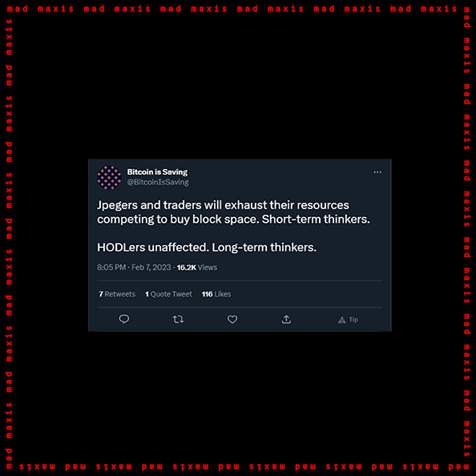Click the Feb 7, 2023 date
476x476 pixels.
click(151, 267)
